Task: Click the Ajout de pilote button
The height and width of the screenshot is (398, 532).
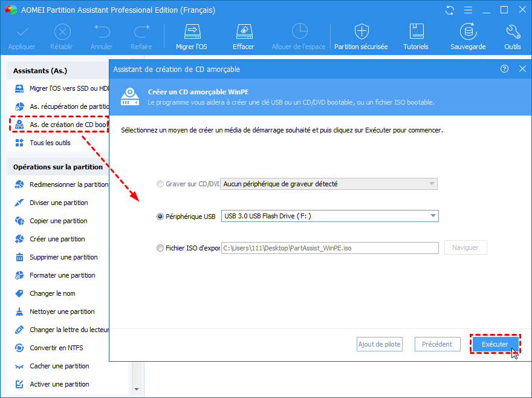Action: (x=379, y=344)
